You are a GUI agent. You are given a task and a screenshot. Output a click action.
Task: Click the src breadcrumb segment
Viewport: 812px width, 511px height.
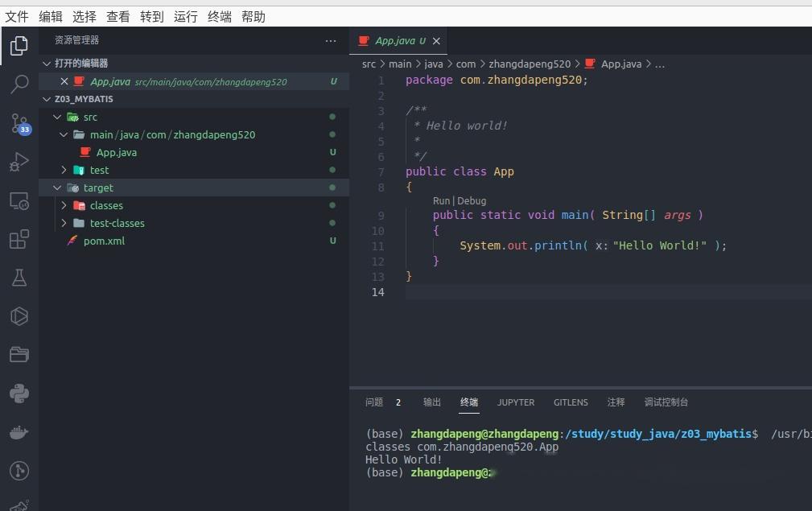click(x=369, y=64)
